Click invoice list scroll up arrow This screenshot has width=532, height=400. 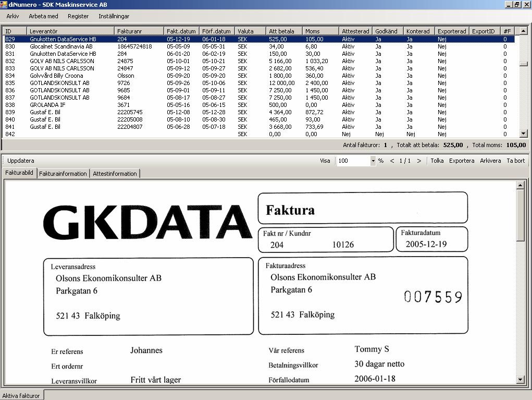point(524,31)
